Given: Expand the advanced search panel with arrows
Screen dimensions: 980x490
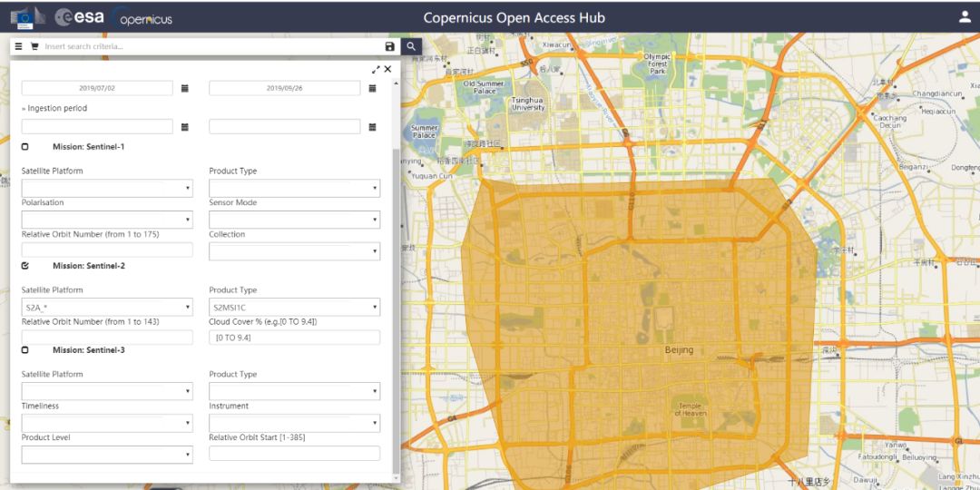Looking at the screenshot, I should tap(376, 69).
